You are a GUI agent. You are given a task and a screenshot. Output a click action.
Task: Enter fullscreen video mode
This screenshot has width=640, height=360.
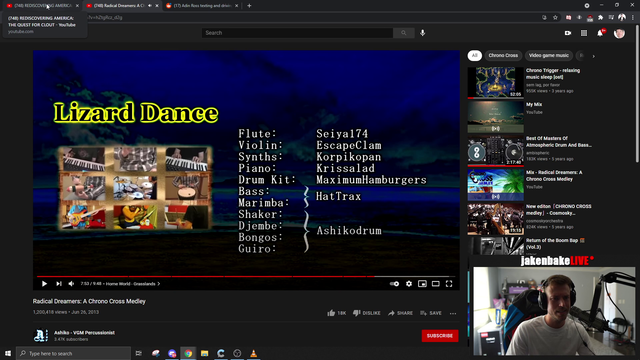449,284
